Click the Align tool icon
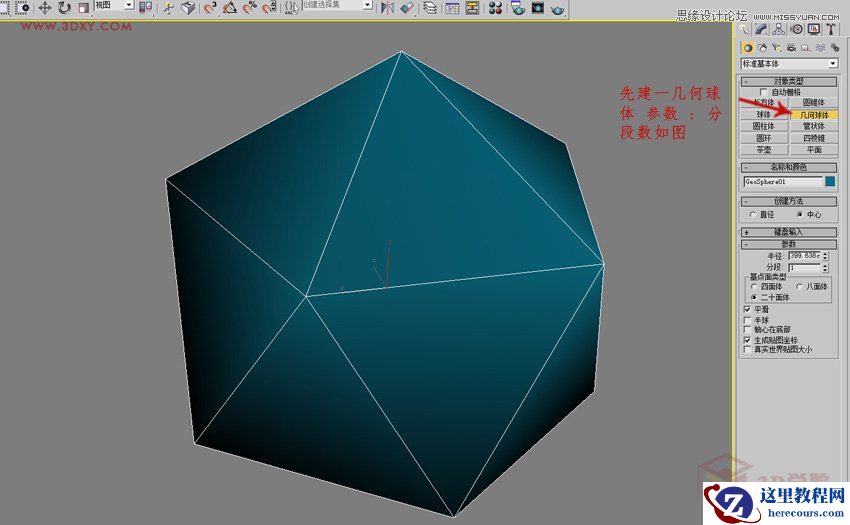Image resolution: width=850 pixels, height=525 pixels. pos(407,8)
